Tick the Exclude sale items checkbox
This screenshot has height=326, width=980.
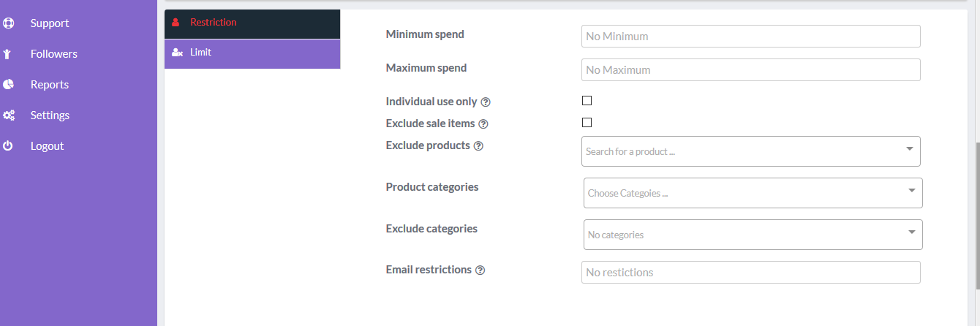[587, 123]
